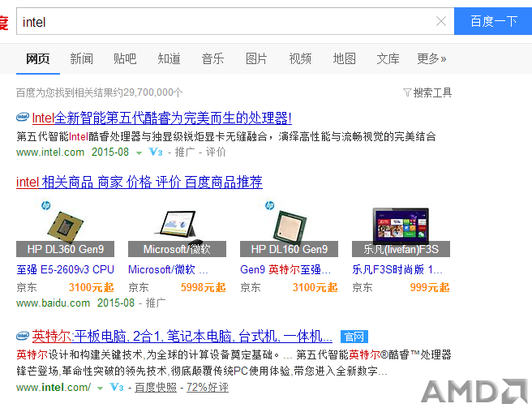Screen dimensions: 532x408
Task: Select the 视频 tab
Action: 300,59
